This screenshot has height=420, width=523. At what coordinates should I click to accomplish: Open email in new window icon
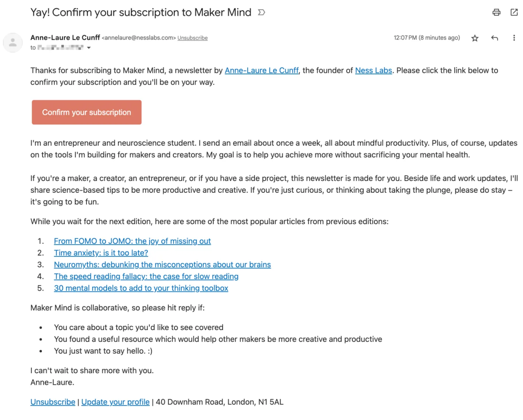pyautogui.click(x=514, y=13)
